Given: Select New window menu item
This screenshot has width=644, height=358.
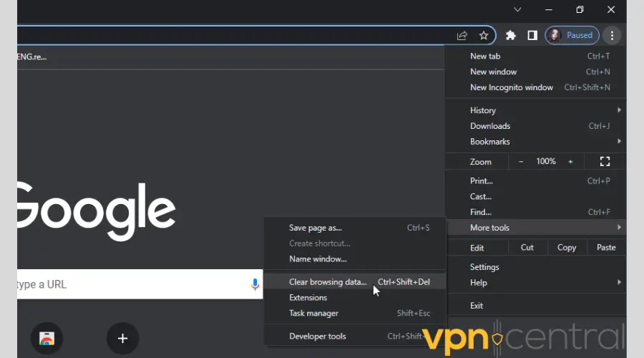Looking at the screenshot, I should click(x=535, y=72).
